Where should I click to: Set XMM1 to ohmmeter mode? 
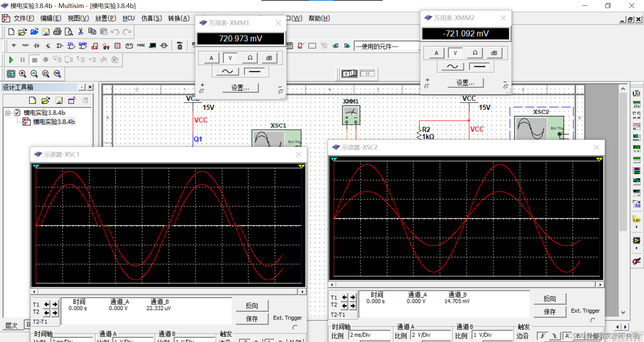pos(250,58)
